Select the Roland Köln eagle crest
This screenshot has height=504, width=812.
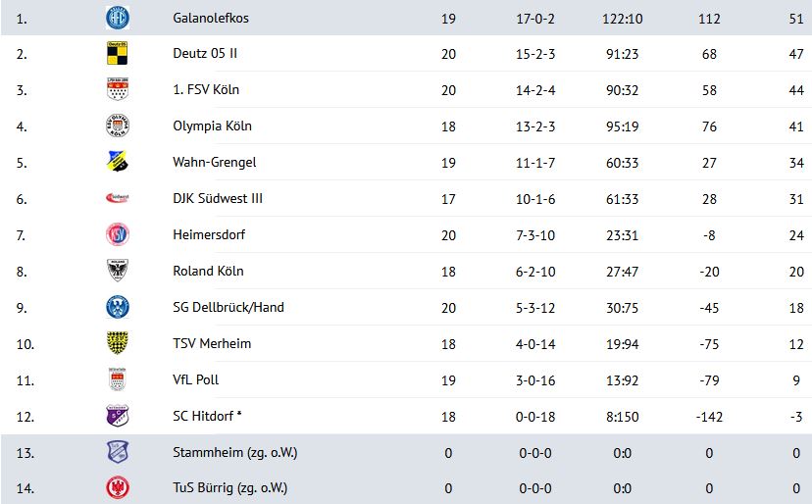coord(118,271)
